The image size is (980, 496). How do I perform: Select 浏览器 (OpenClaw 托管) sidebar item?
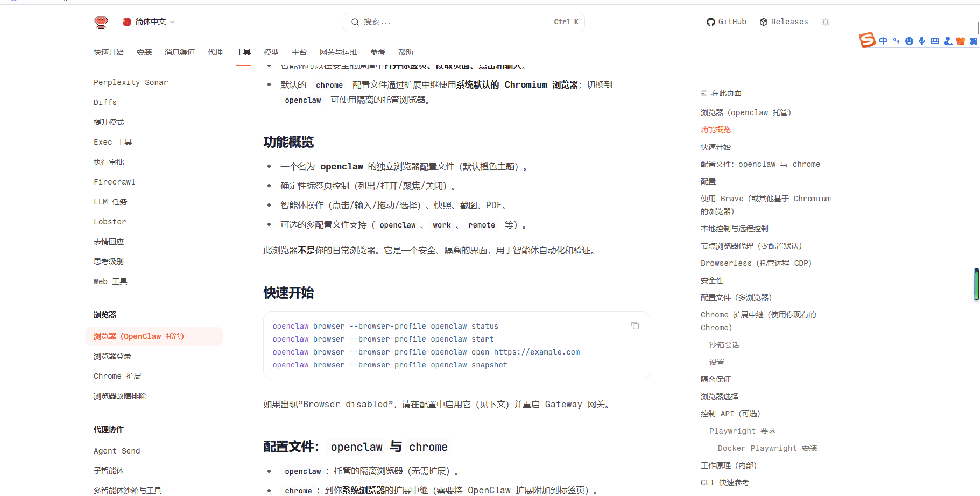click(x=154, y=336)
